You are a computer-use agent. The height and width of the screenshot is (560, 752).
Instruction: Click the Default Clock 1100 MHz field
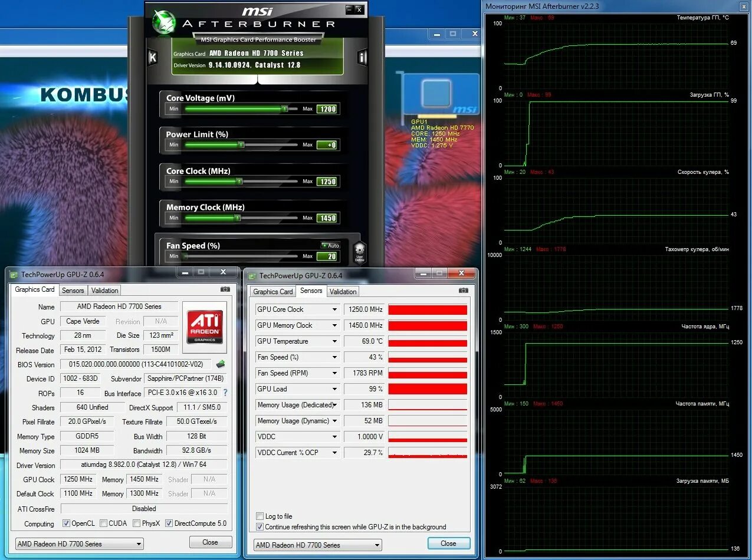point(78,494)
